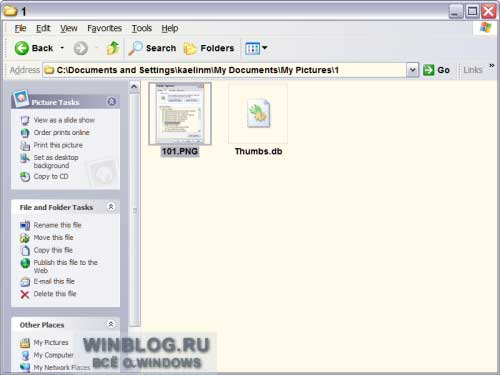Image resolution: width=500 pixels, height=375 pixels.
Task: Click the 101.PNG file name label
Action: point(180,152)
